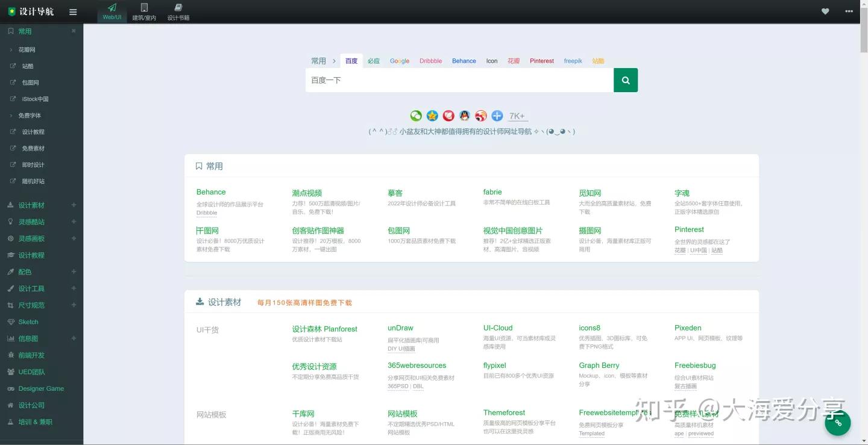Open the Pinterest link in 常用 section
This screenshot has height=445, width=868.
click(x=689, y=229)
